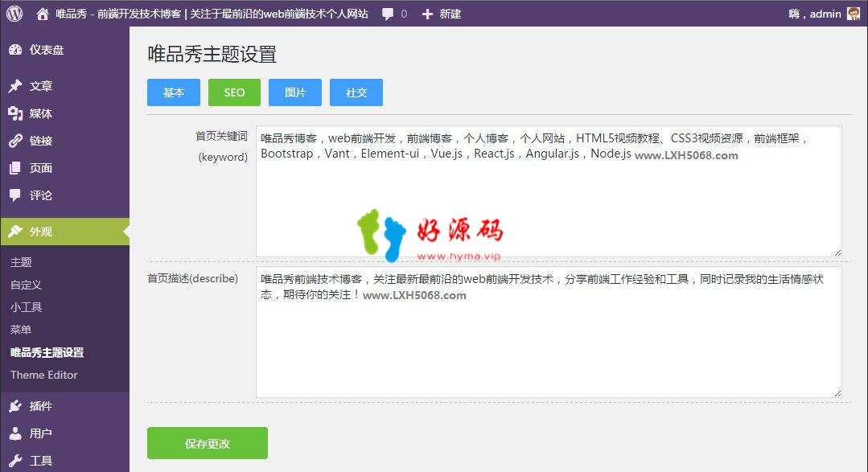Grab the describe textarea resize handle
The width and height of the screenshot is (868, 472).
point(837,393)
